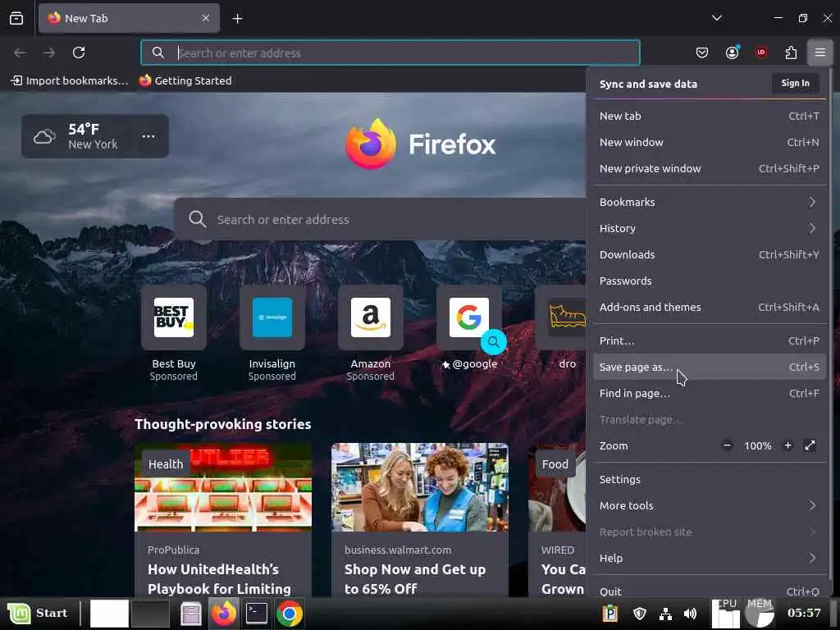This screenshot has width=840, height=630.
Task: Expand the Bookmarks submenu
Action: point(710,203)
